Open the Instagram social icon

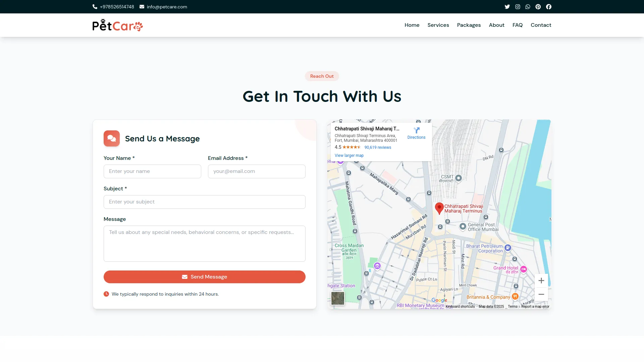518,7
